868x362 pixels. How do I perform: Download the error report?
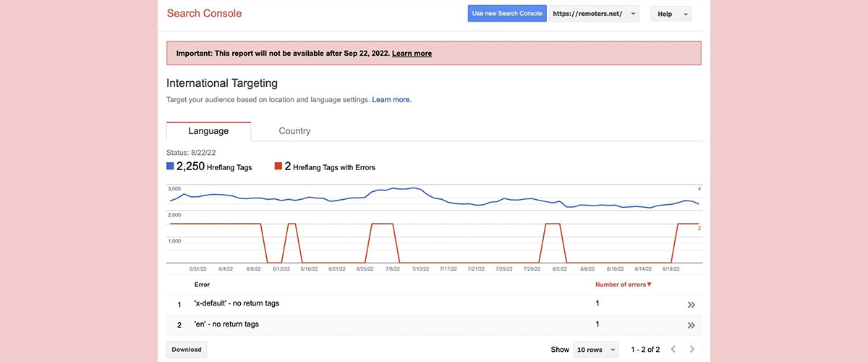coord(187,350)
